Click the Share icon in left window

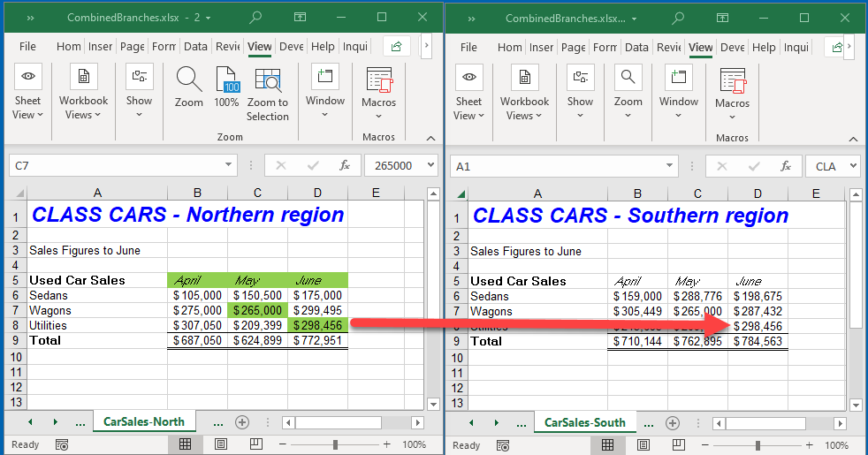click(x=397, y=47)
